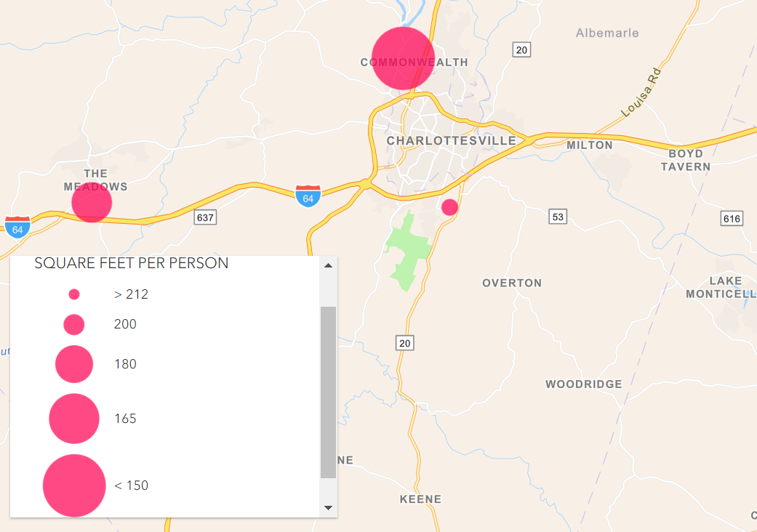The width and height of the screenshot is (757, 532).
Task: Click the Interstate 64 shield at left edge
Action: click(18, 227)
